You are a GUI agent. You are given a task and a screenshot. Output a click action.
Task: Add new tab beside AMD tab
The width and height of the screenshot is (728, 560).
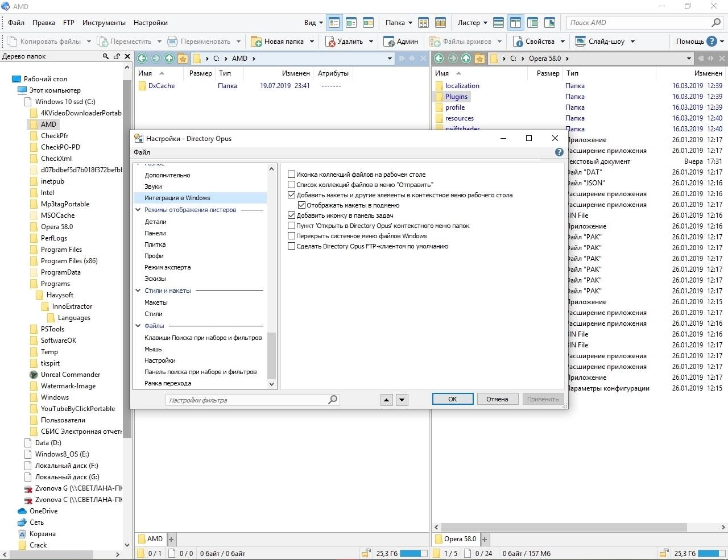(x=171, y=539)
